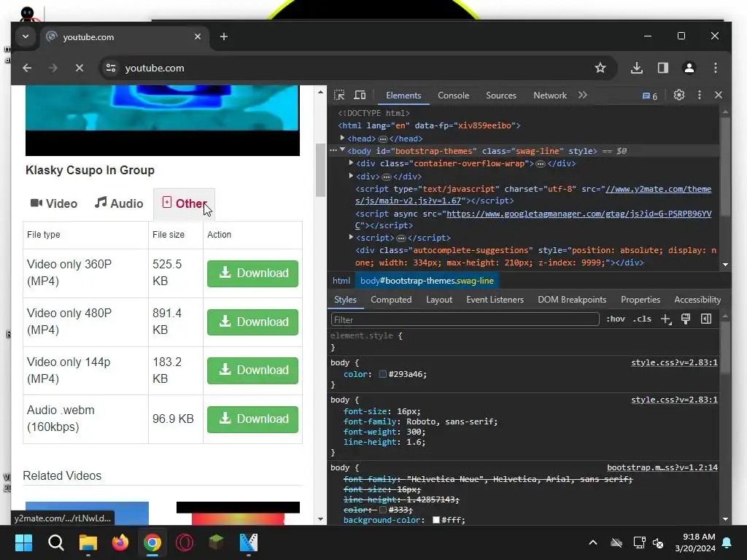
Task: Switch to the Sources tab
Action: (501, 96)
